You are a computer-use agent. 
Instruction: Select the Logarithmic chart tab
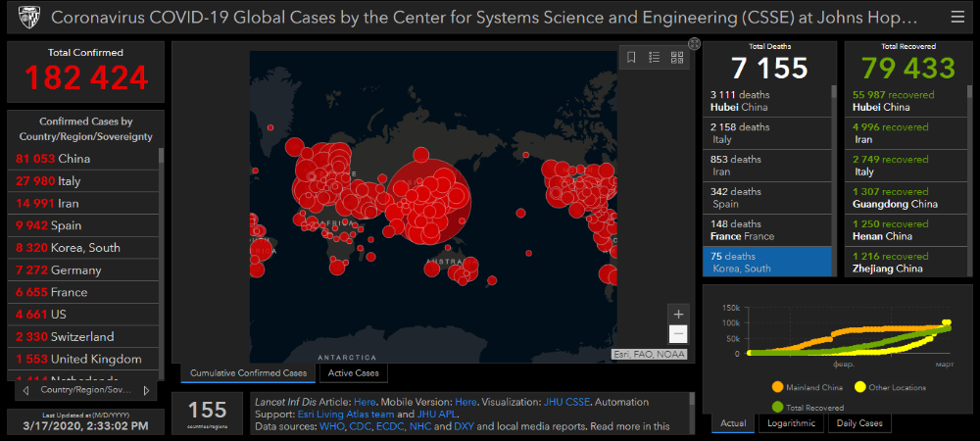click(x=791, y=423)
